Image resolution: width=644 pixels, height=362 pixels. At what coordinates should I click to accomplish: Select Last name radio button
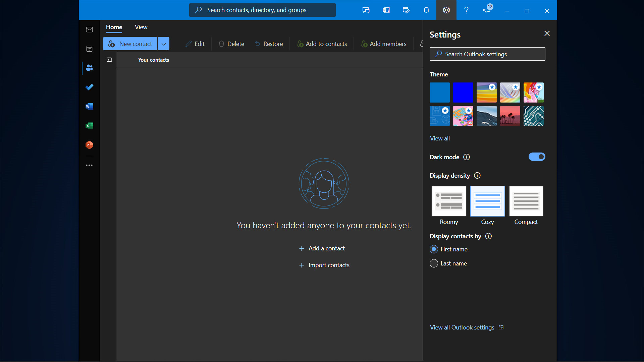[x=434, y=263]
